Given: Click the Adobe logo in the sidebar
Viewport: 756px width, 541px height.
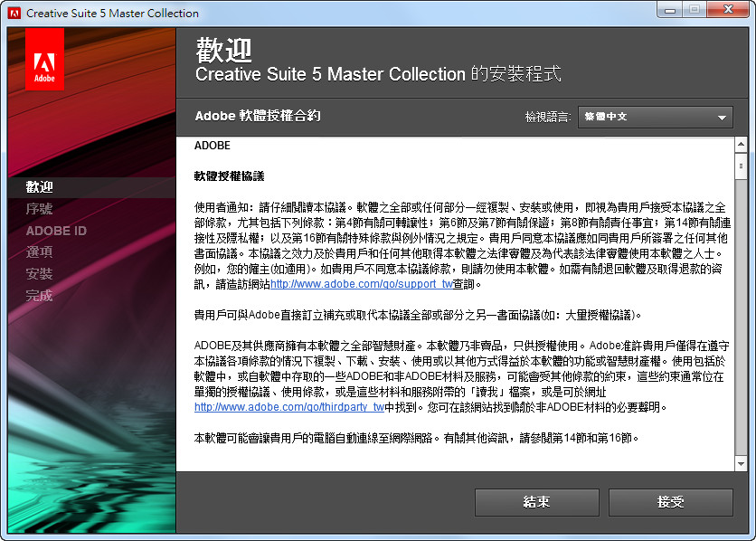Looking at the screenshot, I should (44, 59).
